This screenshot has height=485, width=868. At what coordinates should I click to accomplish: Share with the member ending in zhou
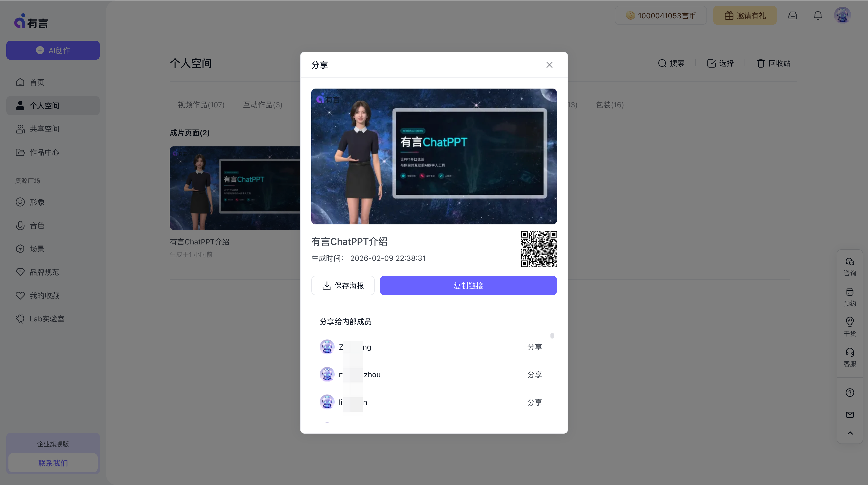(x=534, y=375)
